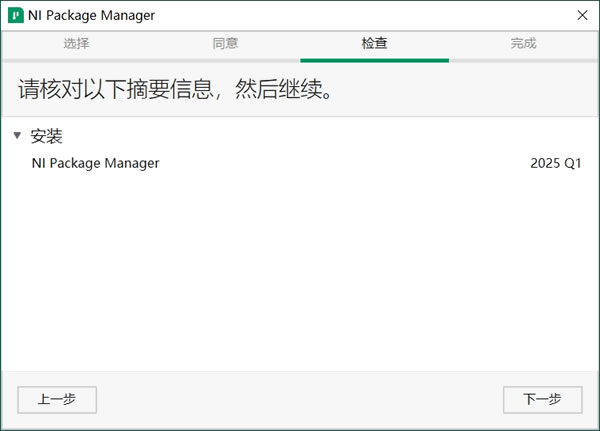Collapse the 安装 section triangle
600x431 pixels.
17,136
